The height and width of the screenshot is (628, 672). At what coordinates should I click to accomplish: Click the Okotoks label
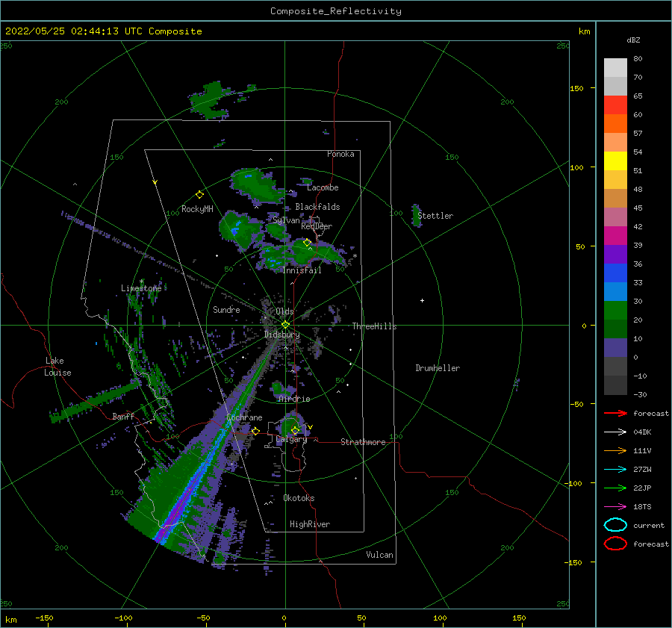(x=299, y=498)
